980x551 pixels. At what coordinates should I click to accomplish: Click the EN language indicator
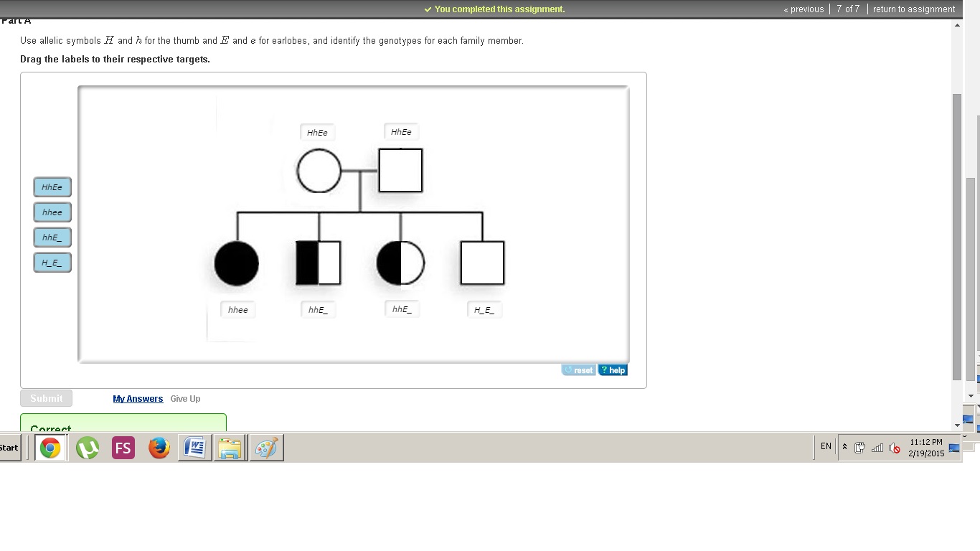(826, 446)
